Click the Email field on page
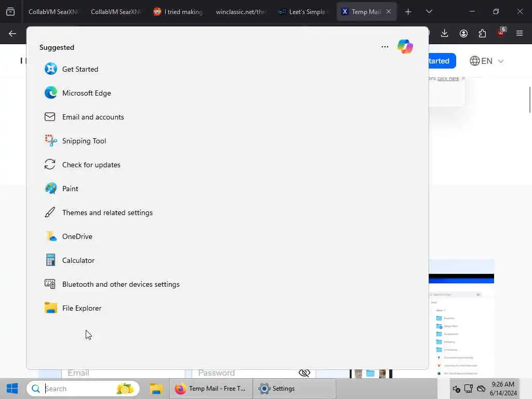Viewport: 532px width, 399px height. coord(123,373)
